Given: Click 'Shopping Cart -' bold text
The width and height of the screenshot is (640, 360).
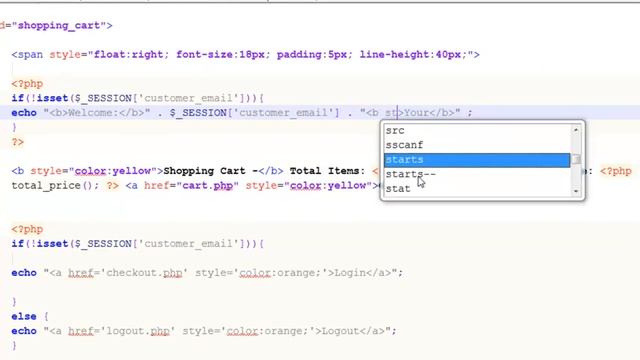Looking at the screenshot, I should point(211,171).
